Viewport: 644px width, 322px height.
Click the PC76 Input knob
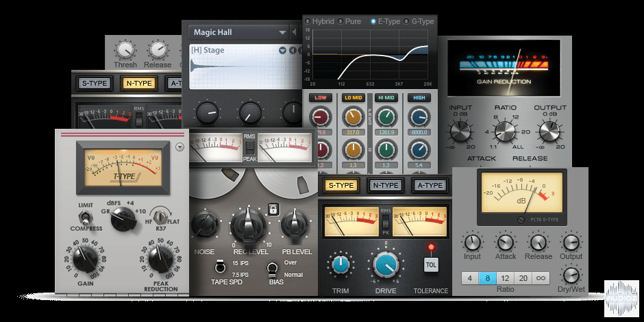click(472, 243)
